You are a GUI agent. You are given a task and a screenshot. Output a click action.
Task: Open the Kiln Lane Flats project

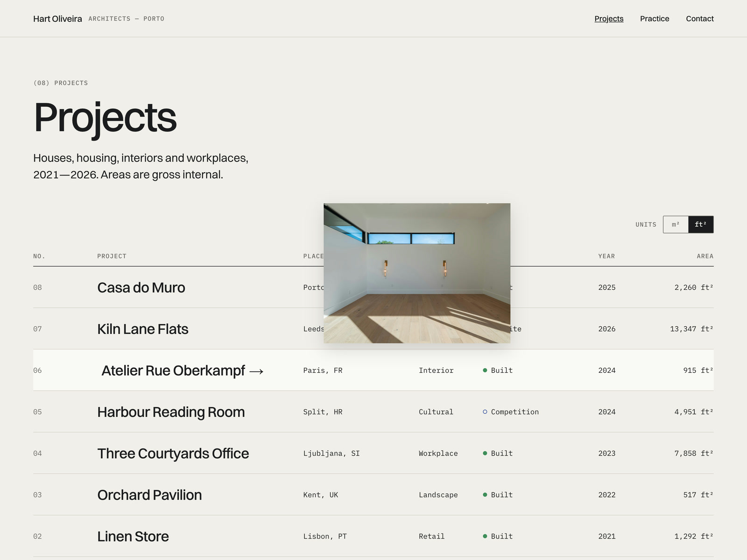pyautogui.click(x=143, y=329)
